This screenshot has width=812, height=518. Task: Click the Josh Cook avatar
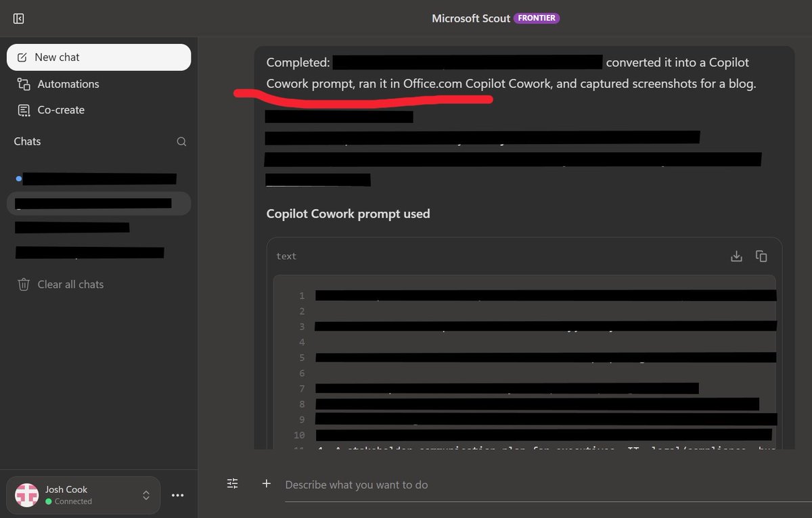pos(27,495)
